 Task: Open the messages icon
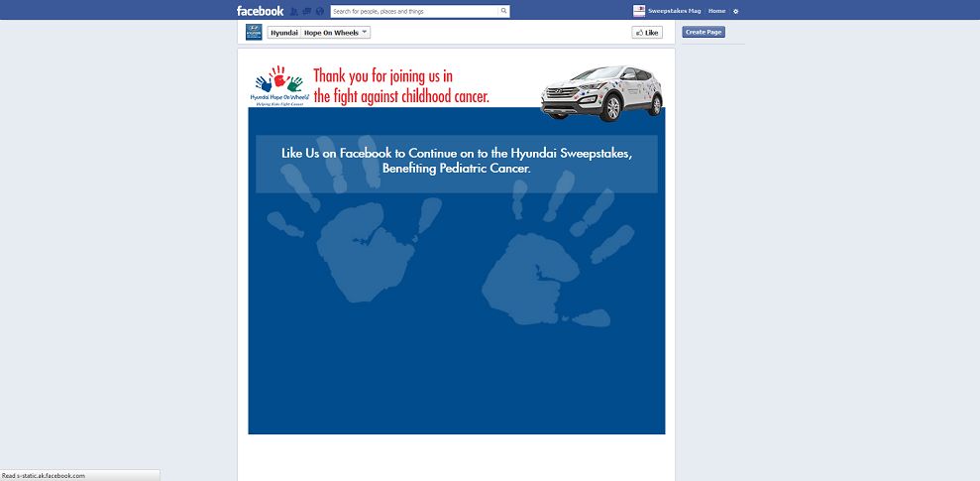[307, 11]
